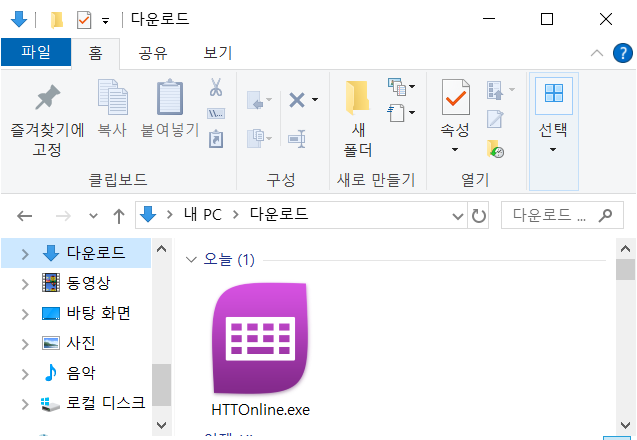Open the Properties (속성) dropdown arrow
637x440 pixels.
coord(455,150)
